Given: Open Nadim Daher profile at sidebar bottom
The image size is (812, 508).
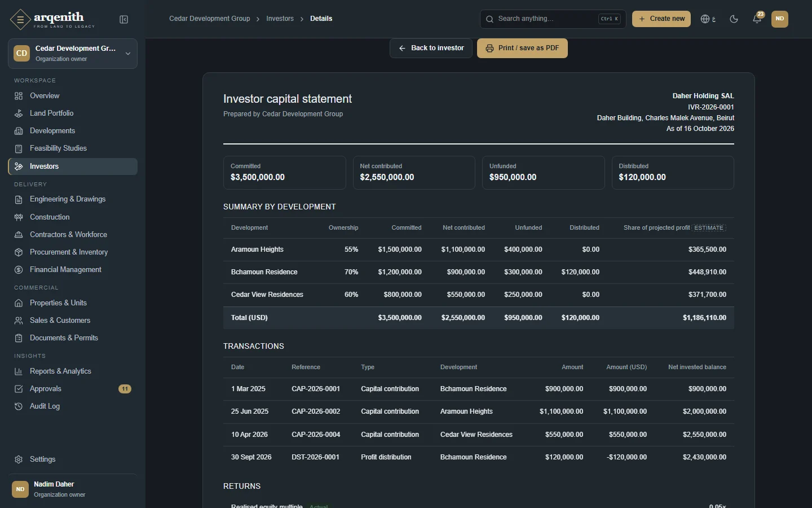Looking at the screenshot, I should click(73, 489).
